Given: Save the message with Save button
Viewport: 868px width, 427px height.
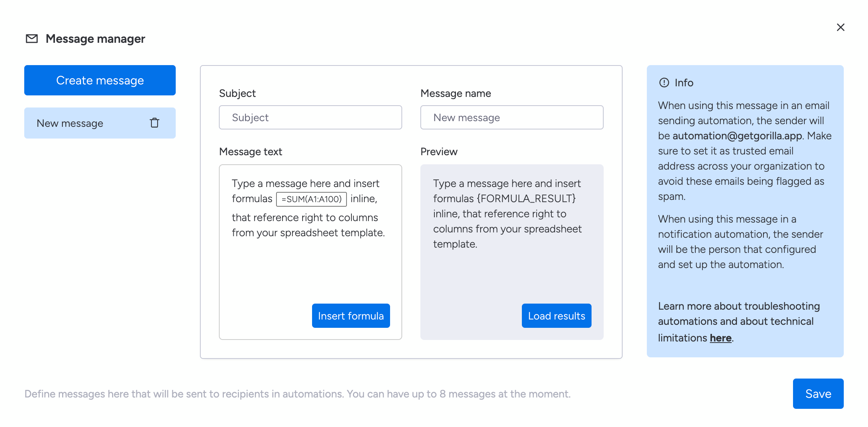Looking at the screenshot, I should (x=818, y=394).
